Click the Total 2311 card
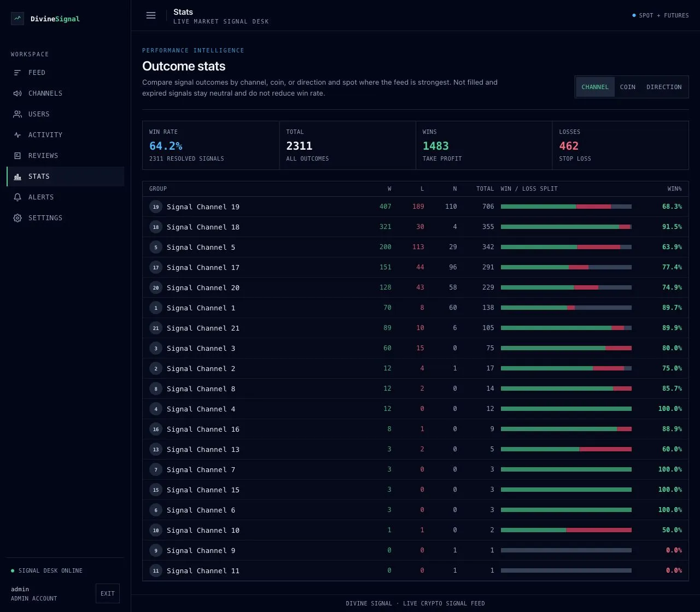This screenshot has width=700, height=612. [348, 145]
